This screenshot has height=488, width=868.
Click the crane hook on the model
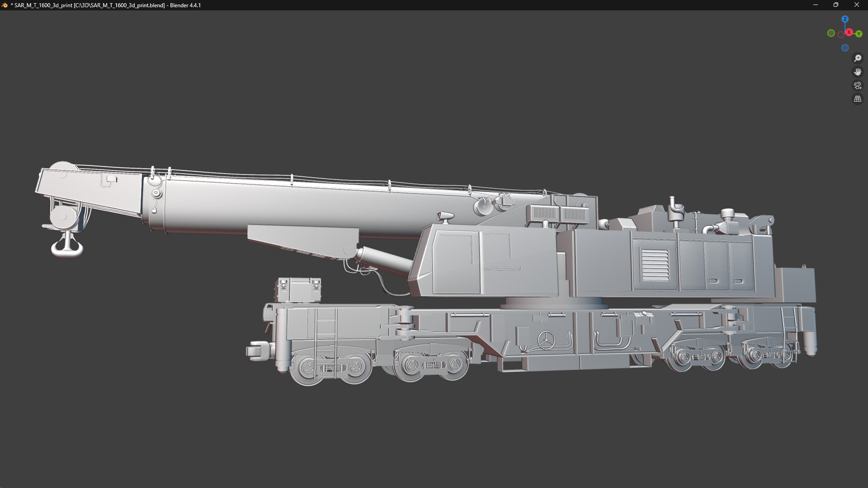67,247
